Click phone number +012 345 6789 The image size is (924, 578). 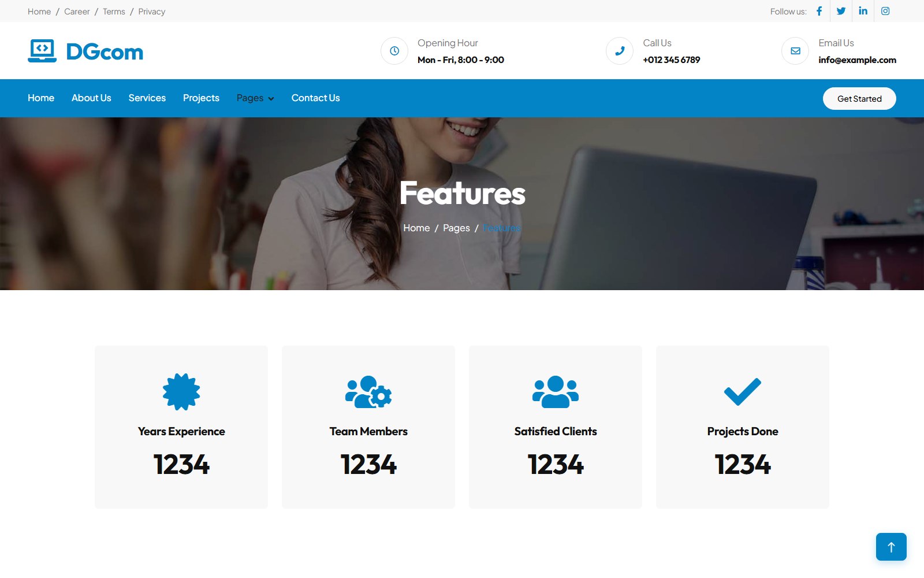click(672, 60)
